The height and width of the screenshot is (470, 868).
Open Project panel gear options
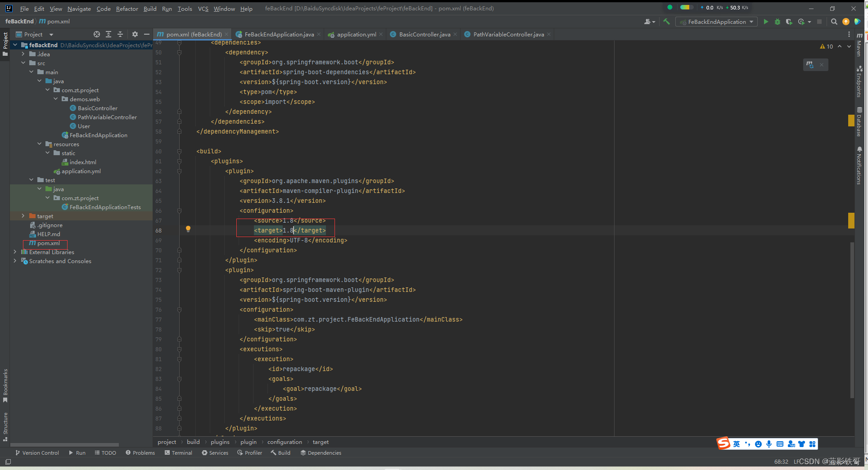coord(135,34)
